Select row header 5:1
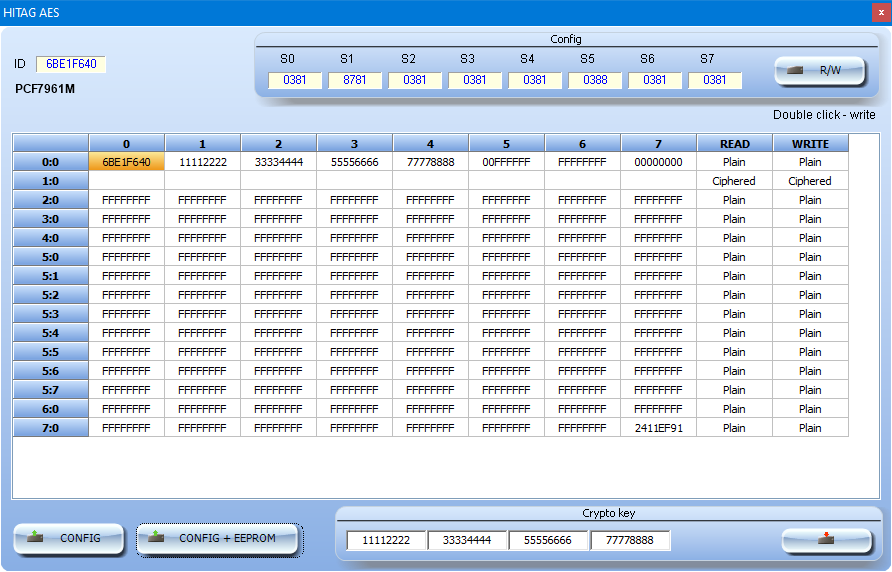Image resolution: width=892 pixels, height=572 pixels. point(51,276)
